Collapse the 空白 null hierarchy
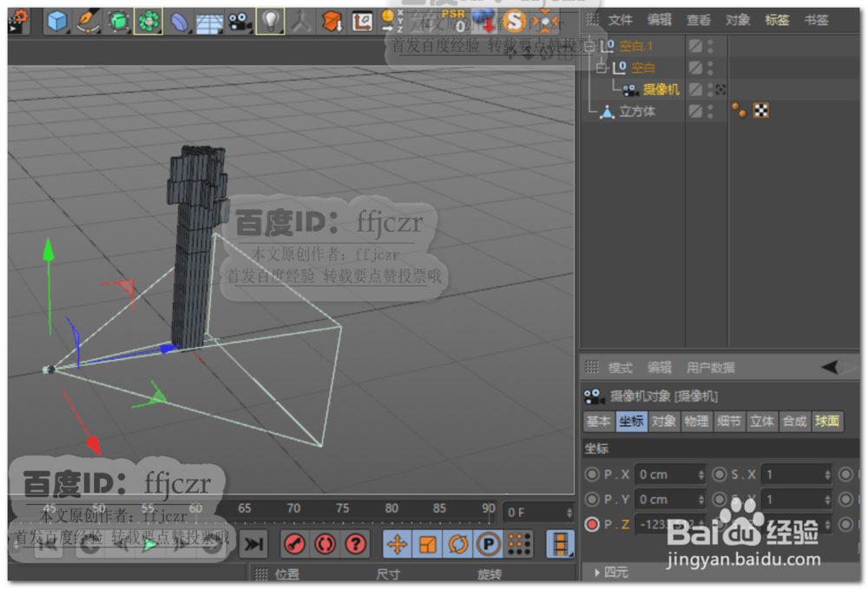868x589 pixels. pyautogui.click(x=602, y=68)
